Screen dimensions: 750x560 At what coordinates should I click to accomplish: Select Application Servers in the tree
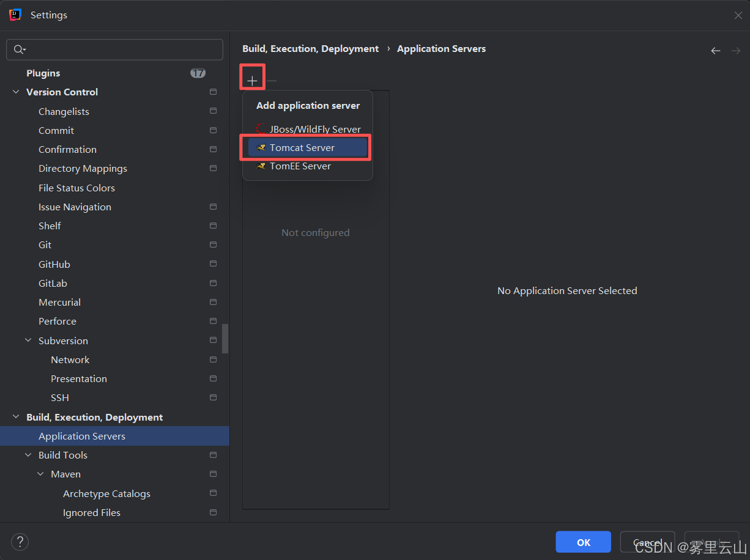click(114, 436)
